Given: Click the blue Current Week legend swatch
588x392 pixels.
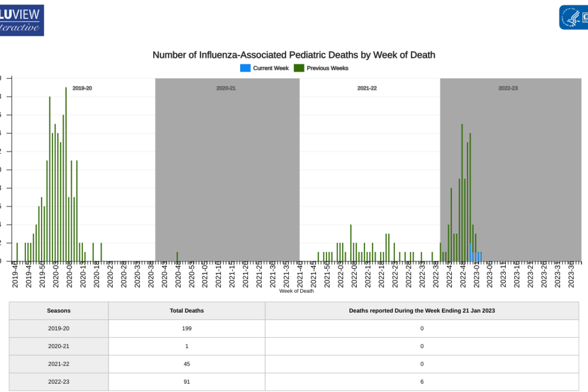Looking at the screenshot, I should [x=245, y=68].
